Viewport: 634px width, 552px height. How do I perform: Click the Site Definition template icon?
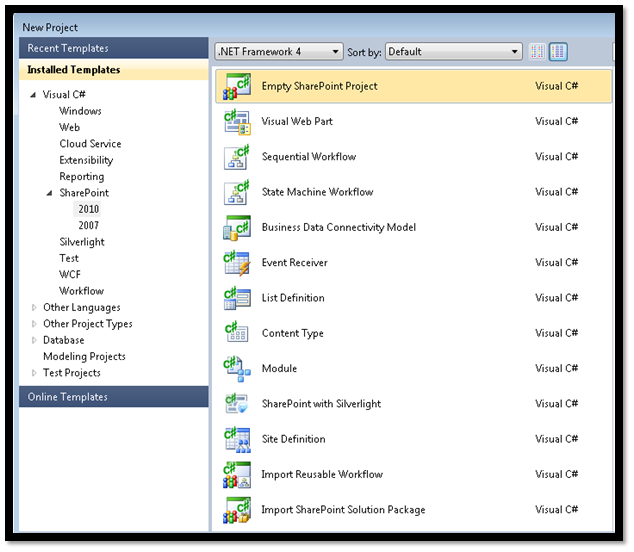237,439
